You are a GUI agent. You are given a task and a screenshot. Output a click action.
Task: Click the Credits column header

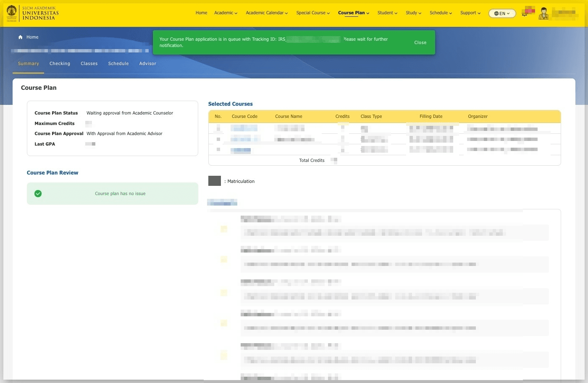pos(342,117)
